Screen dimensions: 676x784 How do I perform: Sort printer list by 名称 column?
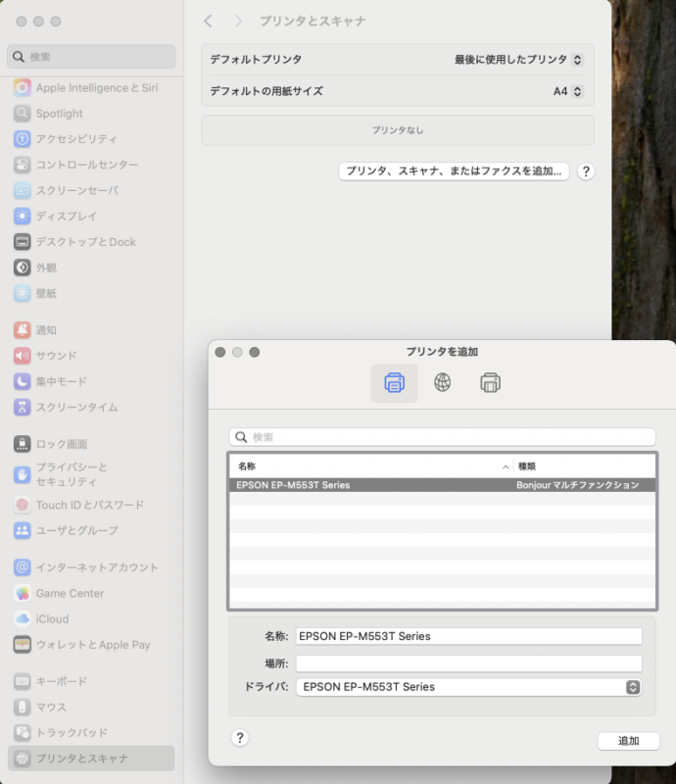pyautogui.click(x=371, y=466)
